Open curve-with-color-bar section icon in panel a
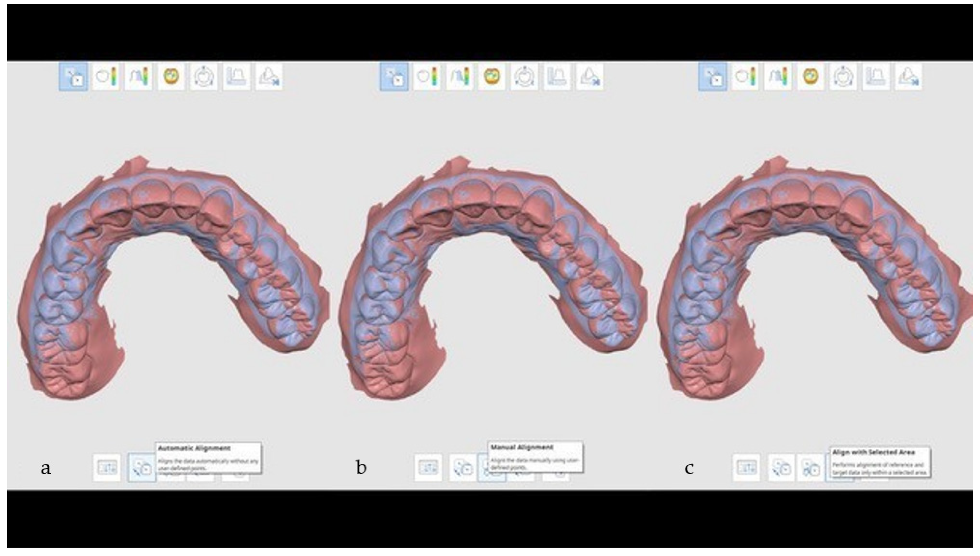This screenshot has height=556, width=980. (x=138, y=77)
